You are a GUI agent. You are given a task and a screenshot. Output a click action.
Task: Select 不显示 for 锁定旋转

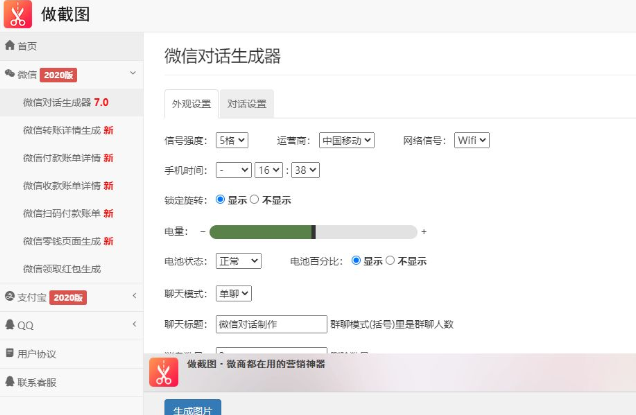[x=254, y=200]
